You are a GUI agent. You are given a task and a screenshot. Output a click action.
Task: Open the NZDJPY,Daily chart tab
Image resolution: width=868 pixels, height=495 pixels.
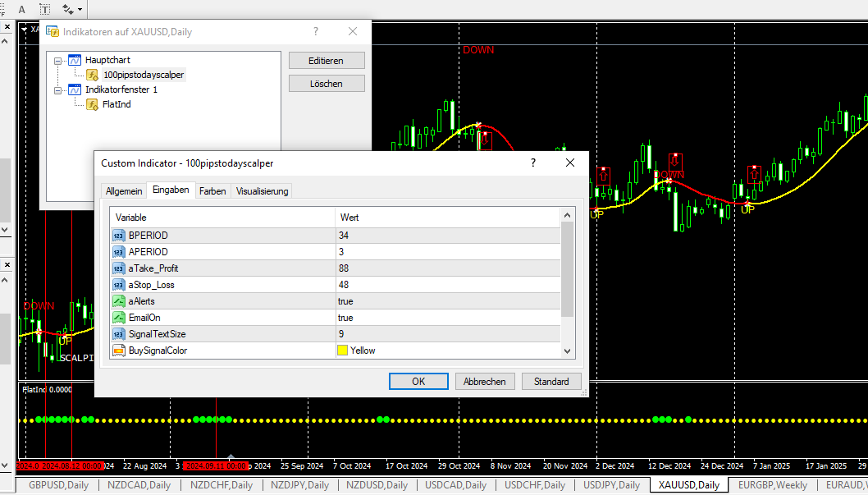299,485
